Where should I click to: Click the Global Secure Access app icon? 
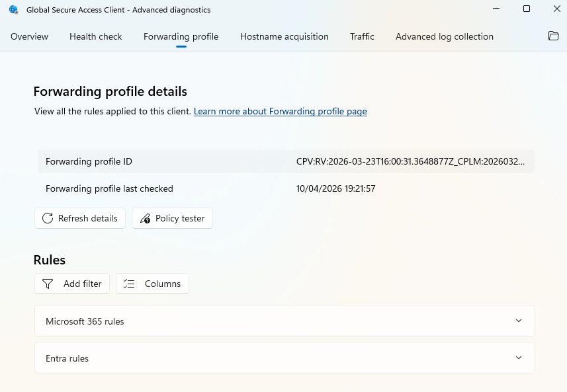pyautogui.click(x=14, y=9)
